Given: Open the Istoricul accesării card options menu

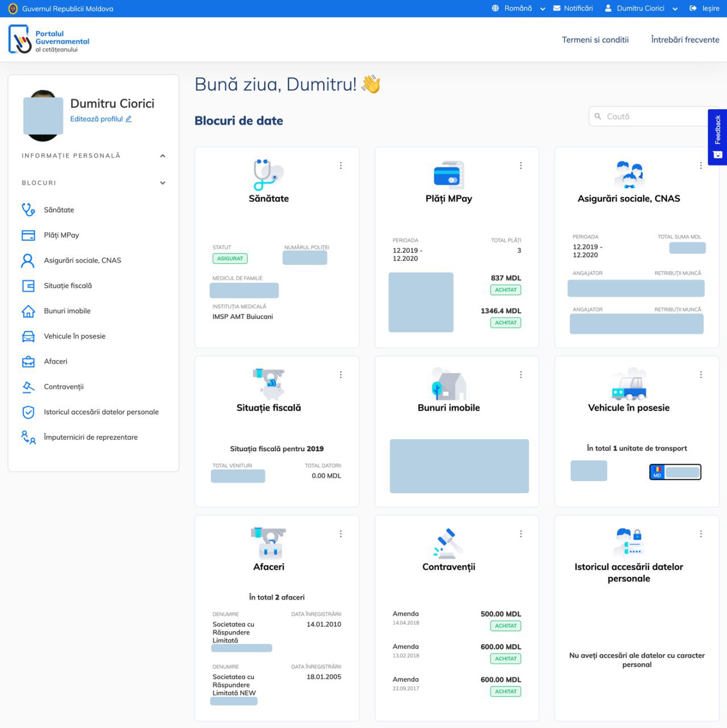Looking at the screenshot, I should click(701, 534).
